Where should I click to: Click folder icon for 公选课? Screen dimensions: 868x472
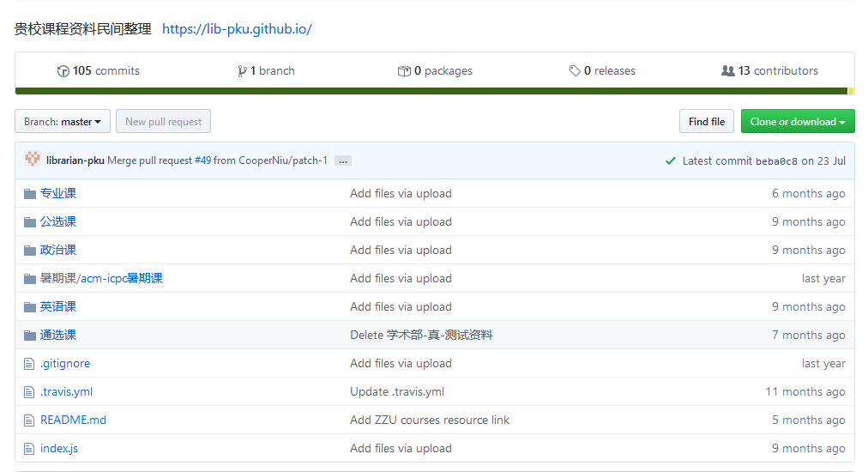30,221
